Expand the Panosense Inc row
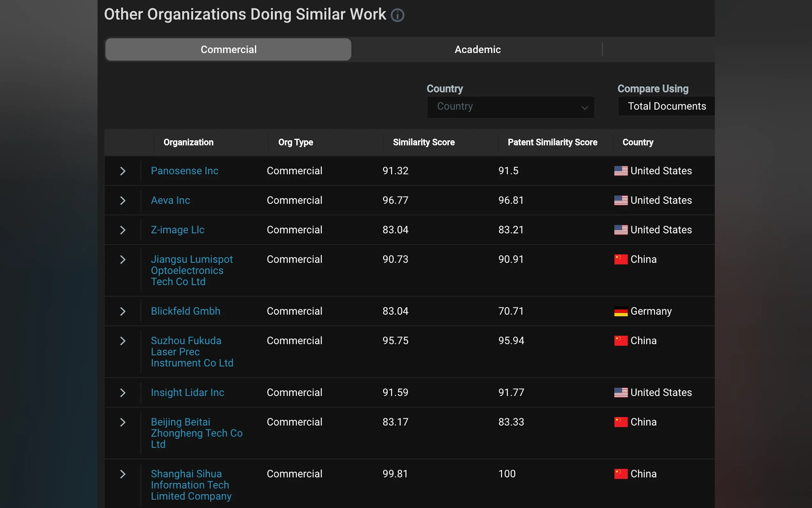This screenshot has width=812, height=508. click(123, 171)
